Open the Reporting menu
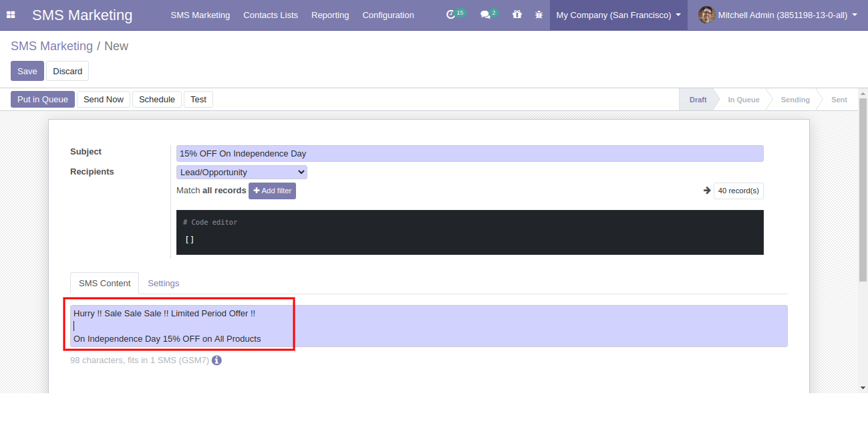The width and height of the screenshot is (868, 426). click(x=330, y=15)
